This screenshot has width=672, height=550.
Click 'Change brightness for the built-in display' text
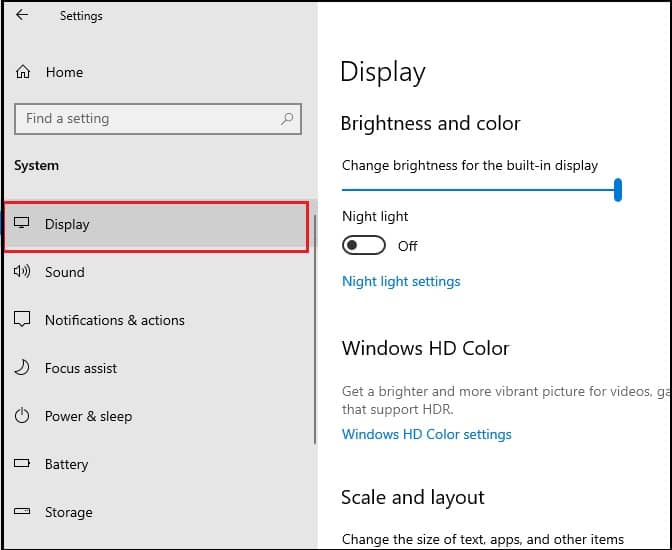pos(470,165)
